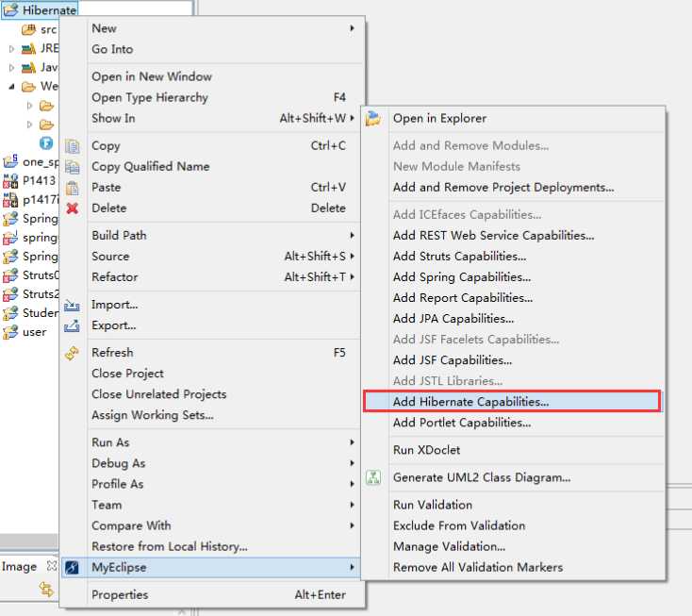The image size is (692, 616).
Task: Choose Properties in context menu
Action: 213,595
